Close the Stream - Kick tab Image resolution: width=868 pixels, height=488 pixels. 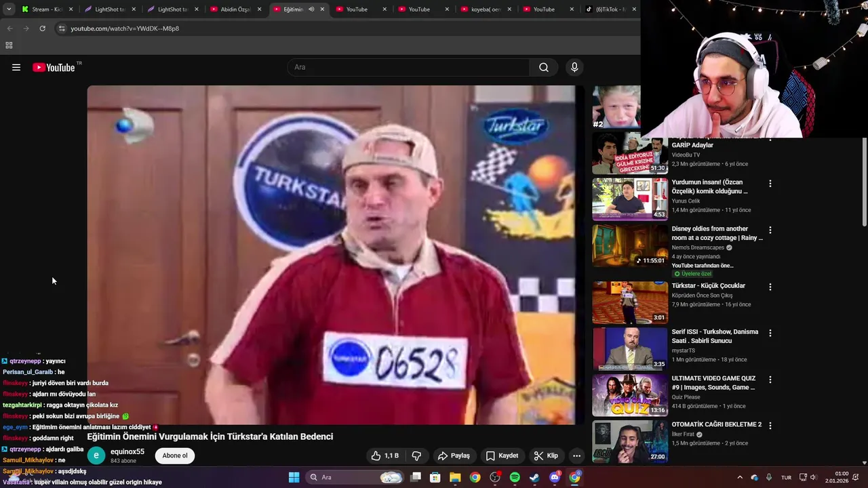[x=71, y=9]
